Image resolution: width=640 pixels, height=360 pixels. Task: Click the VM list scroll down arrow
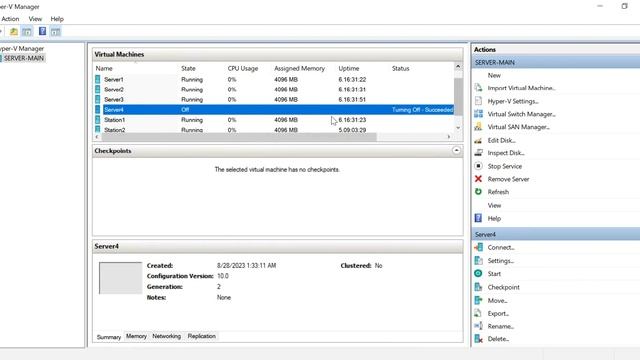coord(458,128)
